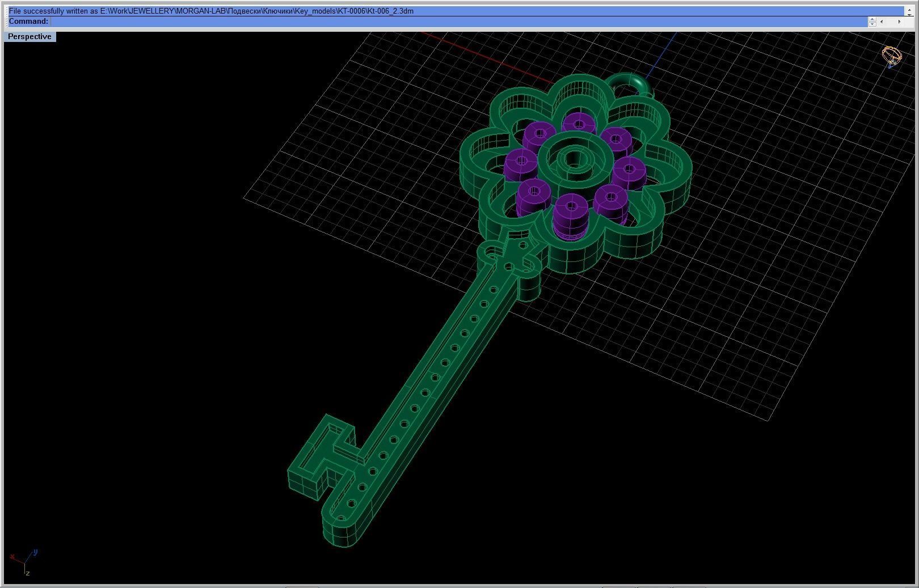Click the left arrow beside the command line
The height and width of the screenshot is (588, 919).
click(882, 22)
